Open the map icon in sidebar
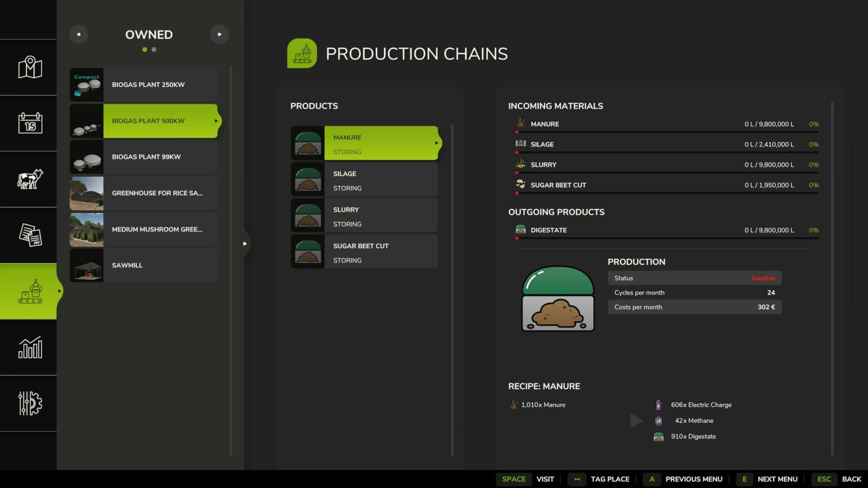Viewport: 868px width, 488px height. 30,67
